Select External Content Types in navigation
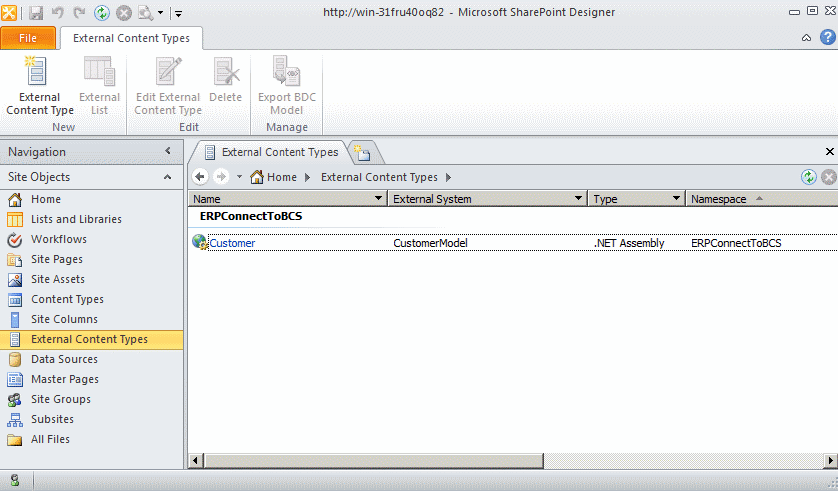The image size is (838, 491). 91,339
